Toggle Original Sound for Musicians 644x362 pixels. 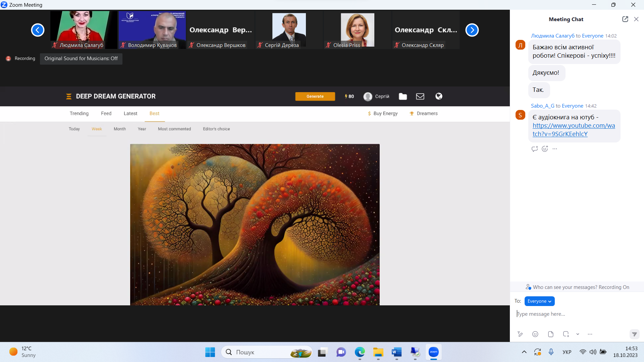click(81, 58)
